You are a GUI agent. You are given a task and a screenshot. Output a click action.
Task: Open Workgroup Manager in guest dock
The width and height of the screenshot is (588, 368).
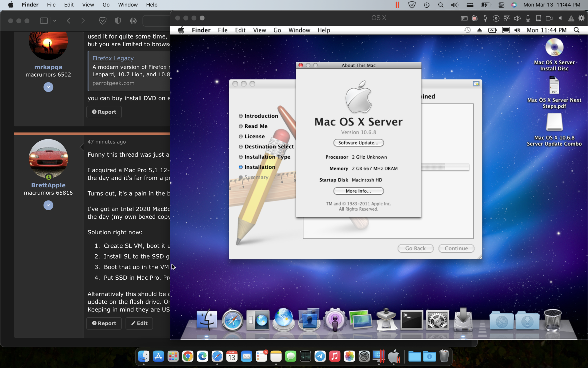click(309, 320)
